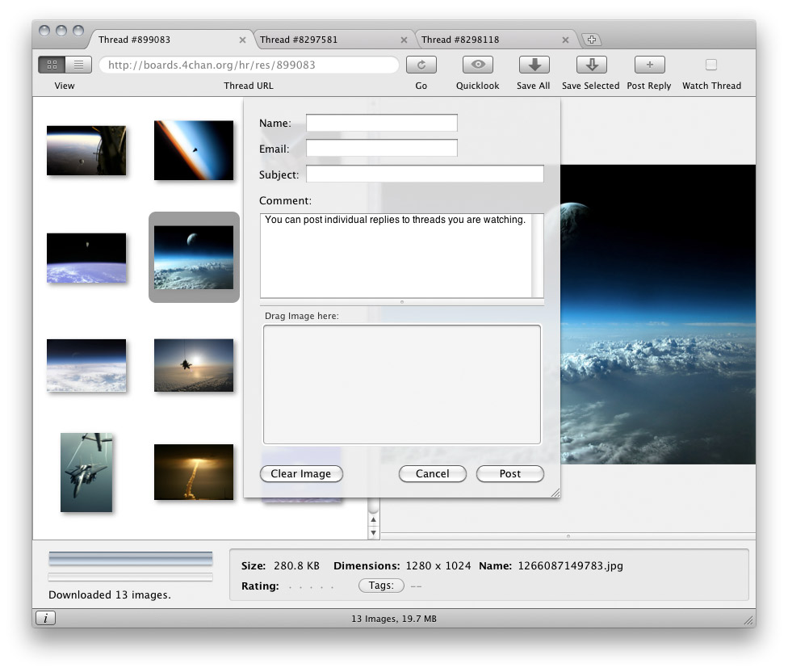Screen dimensions: 788x672
Task: Switch to list view mode
Action: pyautogui.click(x=78, y=65)
